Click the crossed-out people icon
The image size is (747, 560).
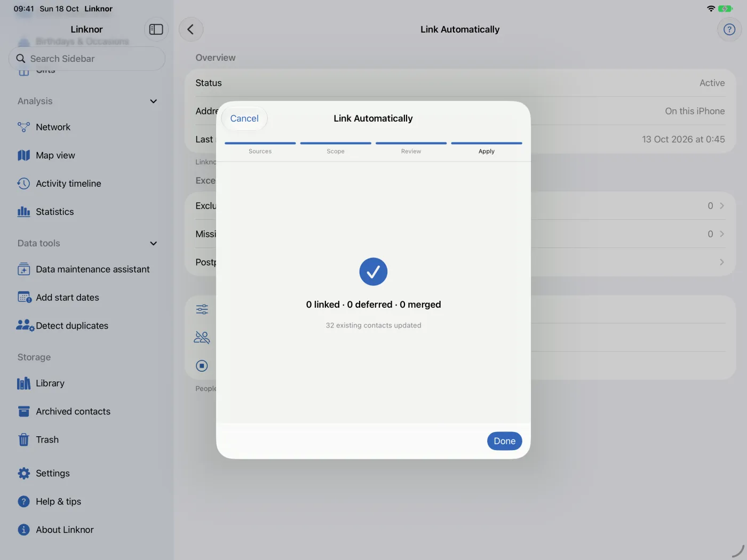202,338
